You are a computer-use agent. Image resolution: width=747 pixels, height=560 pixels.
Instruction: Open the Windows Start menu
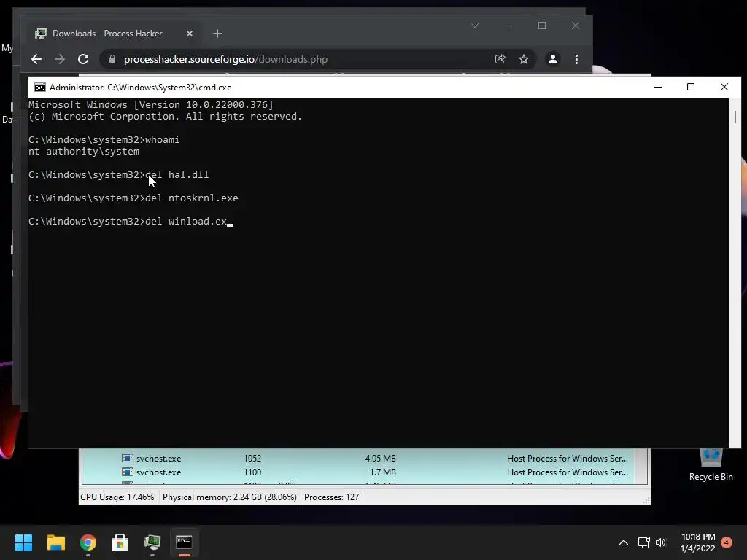[x=23, y=542]
